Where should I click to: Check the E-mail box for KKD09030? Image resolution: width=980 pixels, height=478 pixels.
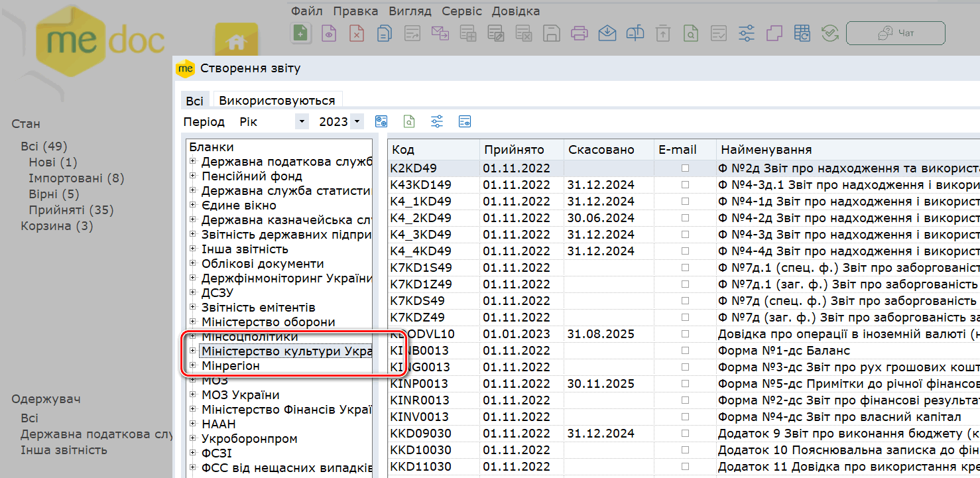click(x=685, y=434)
